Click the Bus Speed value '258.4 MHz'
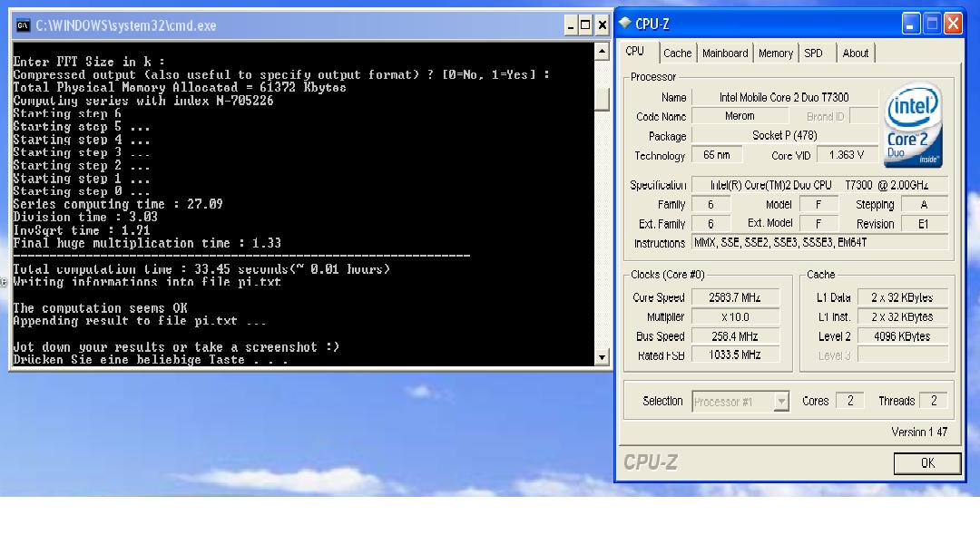 pyautogui.click(x=735, y=336)
